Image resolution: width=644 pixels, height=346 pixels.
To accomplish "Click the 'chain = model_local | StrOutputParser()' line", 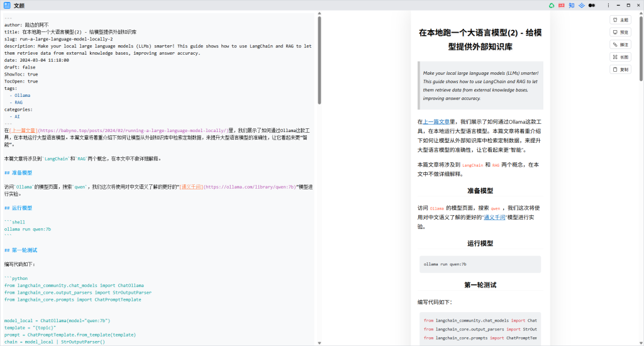I will tap(55, 342).
